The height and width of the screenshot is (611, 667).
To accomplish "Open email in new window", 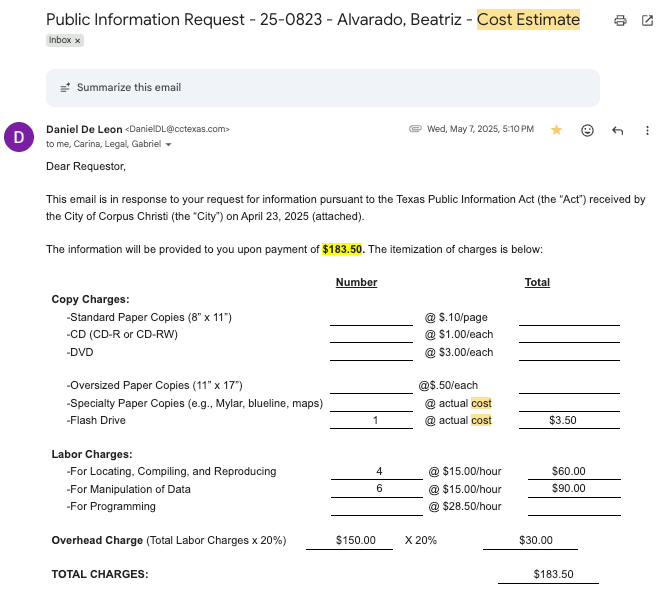I will tap(647, 20).
